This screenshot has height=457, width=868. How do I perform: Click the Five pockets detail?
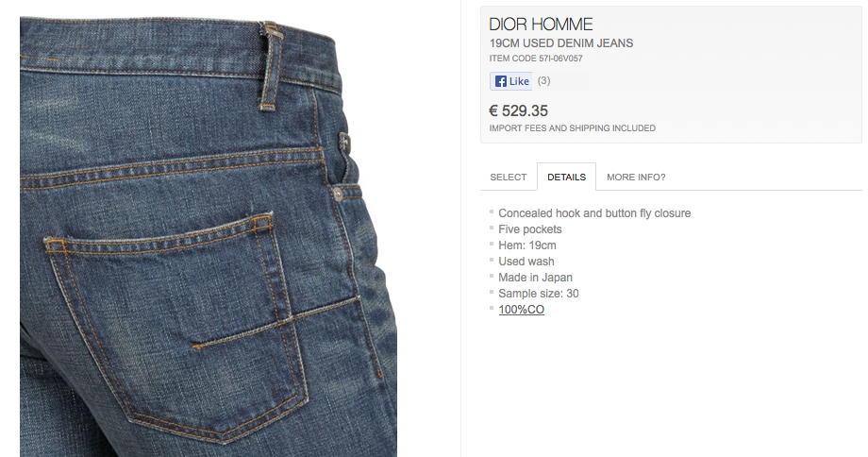[x=530, y=229]
